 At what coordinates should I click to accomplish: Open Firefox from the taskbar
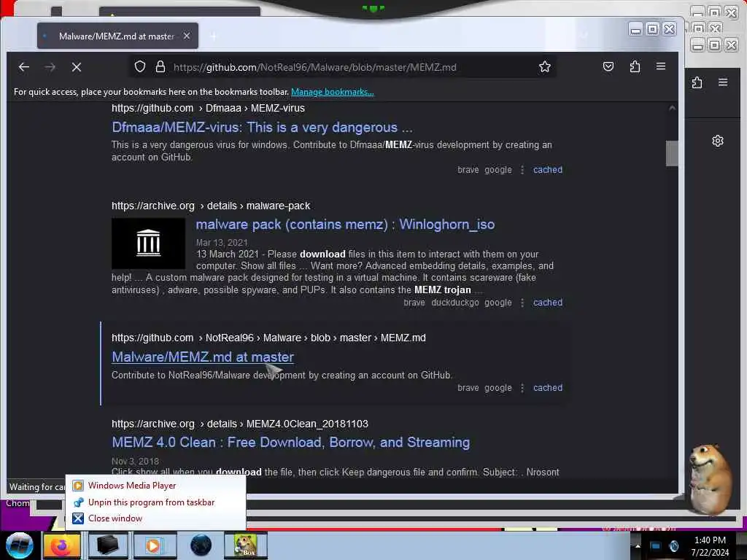coord(62,545)
